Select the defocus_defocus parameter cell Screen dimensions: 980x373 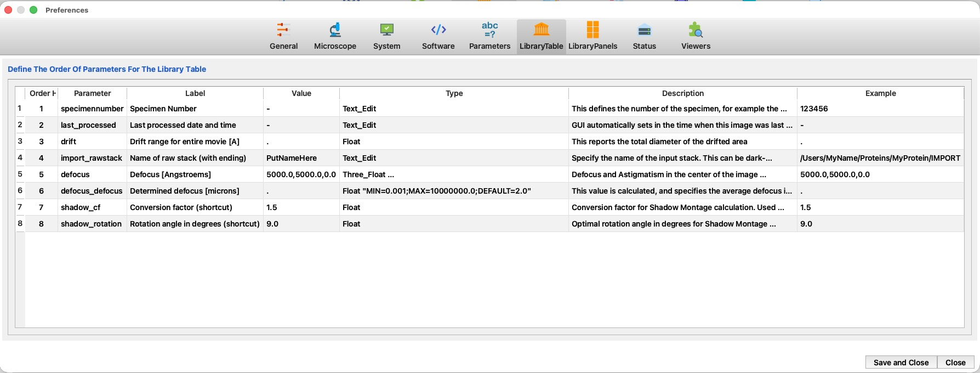[x=92, y=191]
